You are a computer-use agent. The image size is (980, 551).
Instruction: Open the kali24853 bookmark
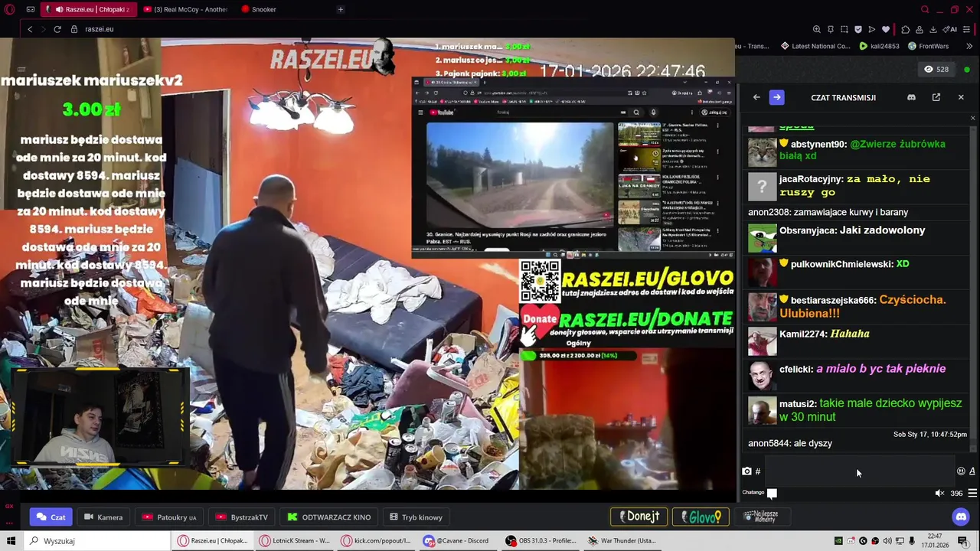879,46
